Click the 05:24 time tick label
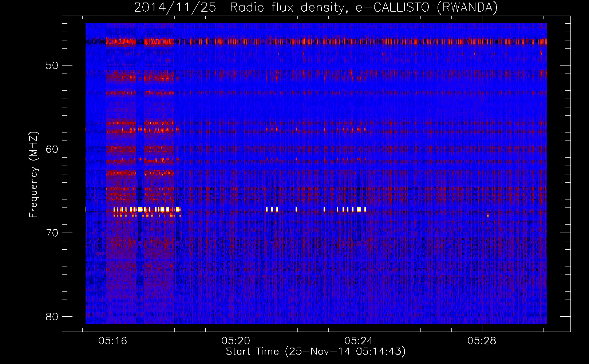Screen dimensions: 589x364 click(359, 341)
